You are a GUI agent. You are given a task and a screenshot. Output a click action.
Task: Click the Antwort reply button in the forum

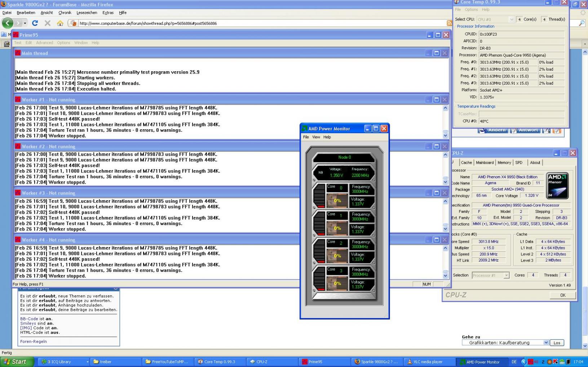coord(525,130)
